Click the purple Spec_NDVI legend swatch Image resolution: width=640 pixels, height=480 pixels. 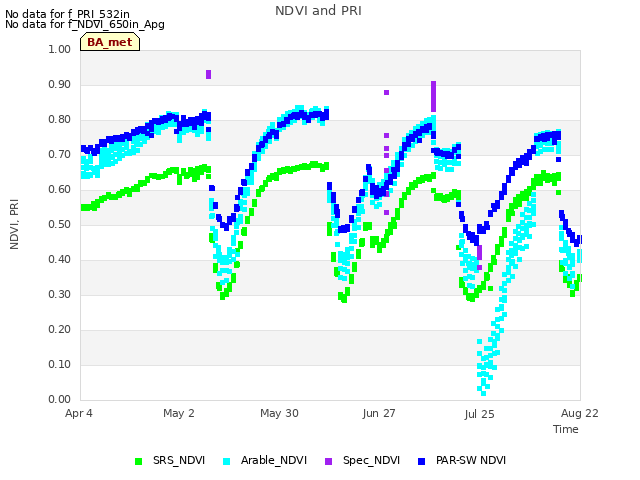[x=329, y=461]
